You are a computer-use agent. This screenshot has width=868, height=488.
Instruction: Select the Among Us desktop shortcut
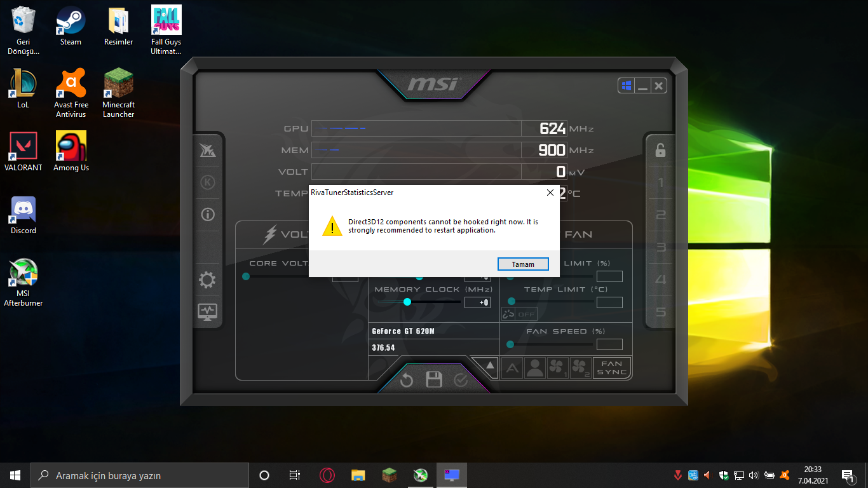71,152
